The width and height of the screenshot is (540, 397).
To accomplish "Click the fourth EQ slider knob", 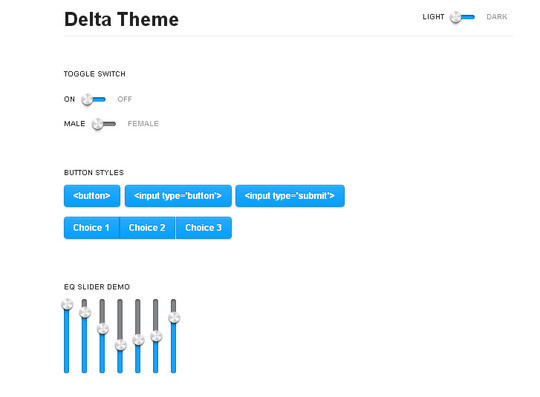I will [121, 345].
